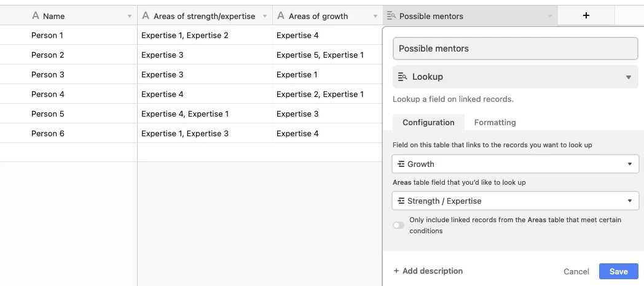644x286 pixels.
Task: Click the link icon next to Strength / Expertise
Action: (401, 201)
